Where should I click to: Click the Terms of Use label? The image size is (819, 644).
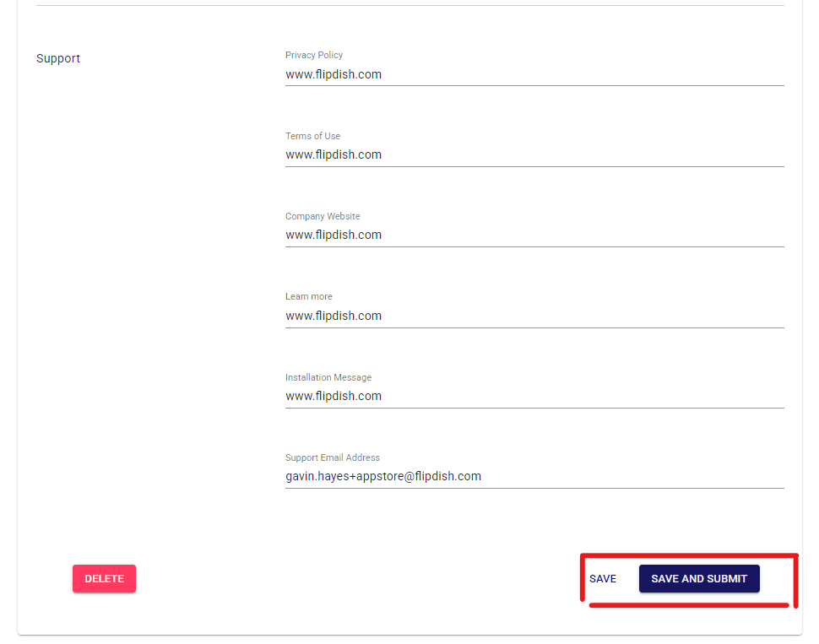coord(313,136)
